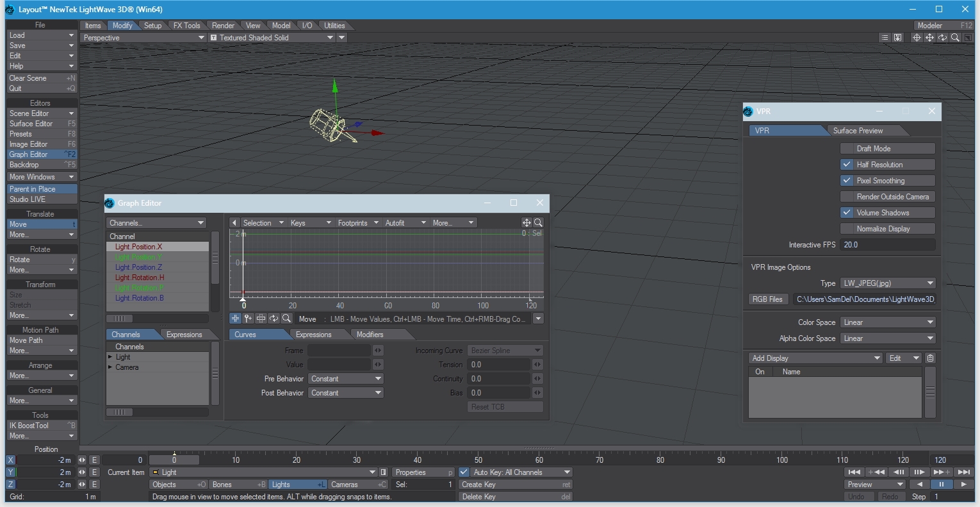This screenshot has width=980, height=507.
Task: Enable Normalize Display option
Action: point(888,229)
